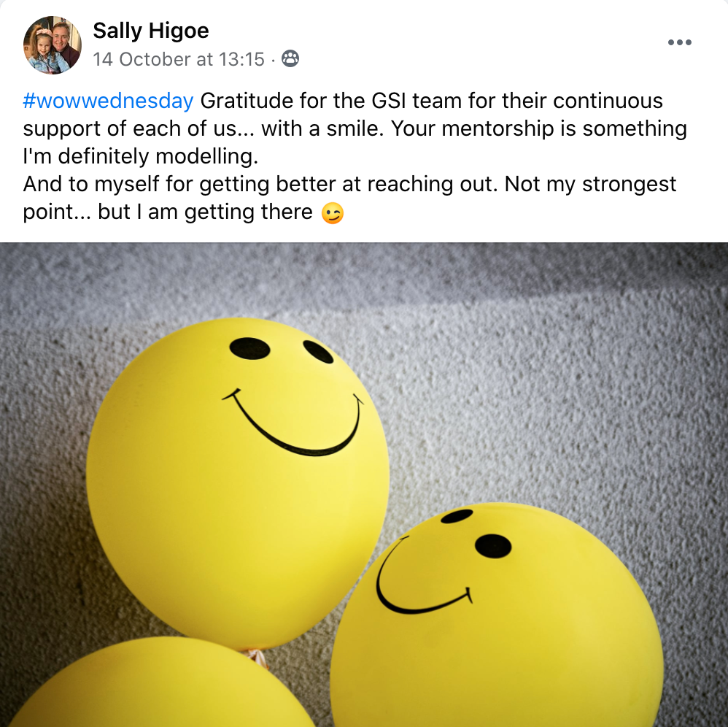Click the smile curve on the large balloon
728x727 pixels.
(x=293, y=423)
